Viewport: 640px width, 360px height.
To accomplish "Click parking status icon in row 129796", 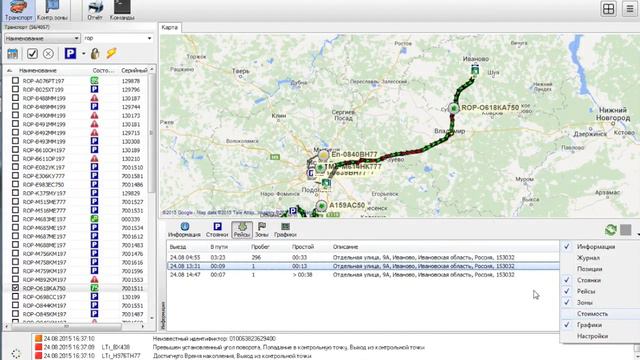I will (x=94, y=89).
